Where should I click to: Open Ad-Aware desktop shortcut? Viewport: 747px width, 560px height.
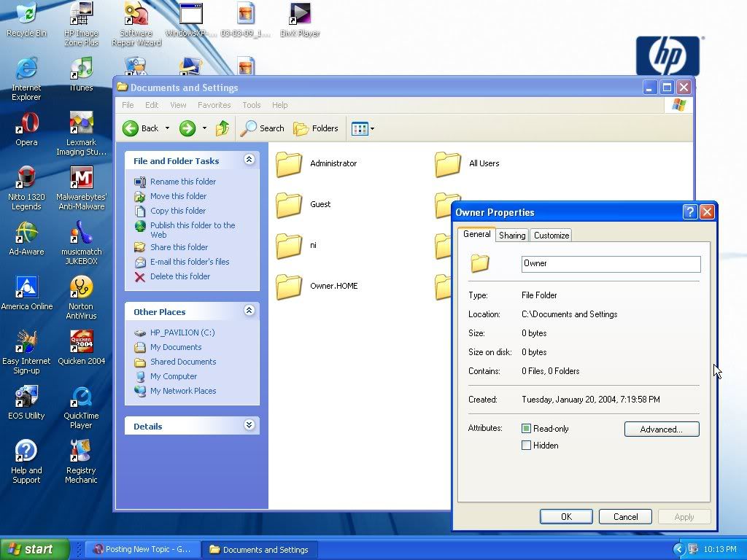tap(26, 238)
